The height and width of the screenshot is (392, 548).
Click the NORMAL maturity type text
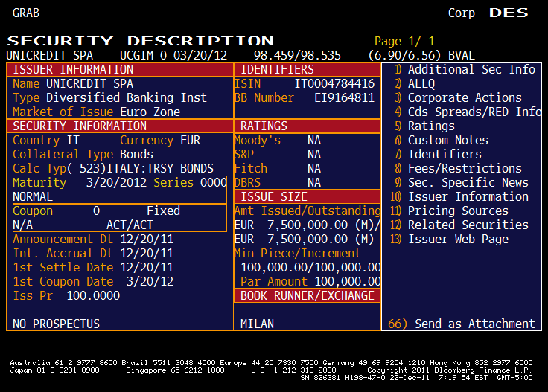coord(33,197)
